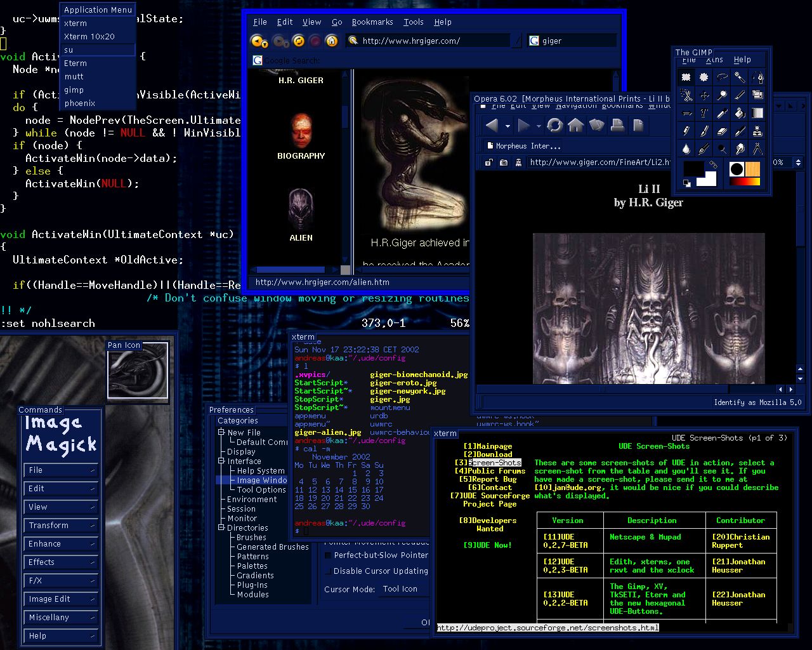The height and width of the screenshot is (650, 812).
Task: Open the GIMP Help menu
Action: tap(742, 60)
